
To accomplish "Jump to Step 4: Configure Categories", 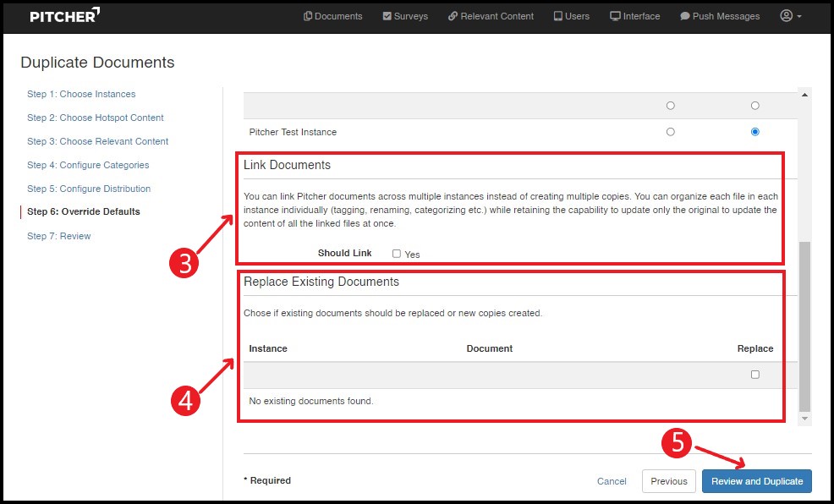I will click(88, 165).
